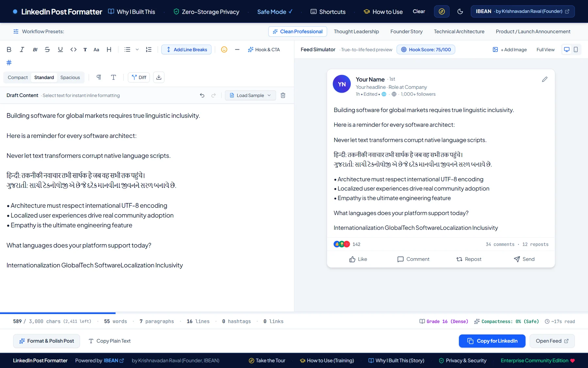Expand bullet list style chevron
Screen dimensions: 588x368
click(x=137, y=50)
